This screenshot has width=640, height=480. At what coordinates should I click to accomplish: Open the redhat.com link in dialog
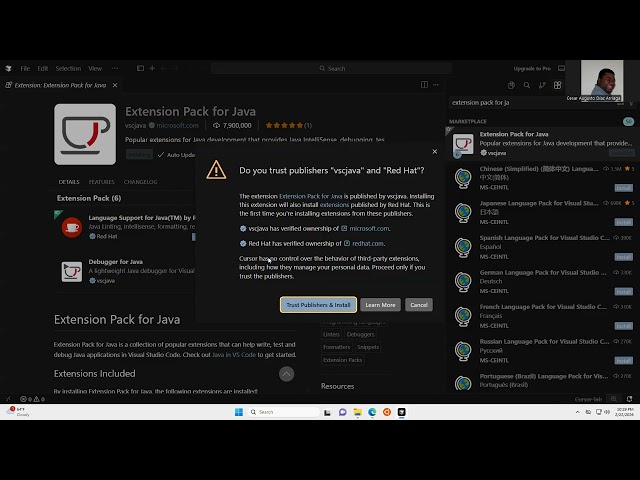point(368,244)
